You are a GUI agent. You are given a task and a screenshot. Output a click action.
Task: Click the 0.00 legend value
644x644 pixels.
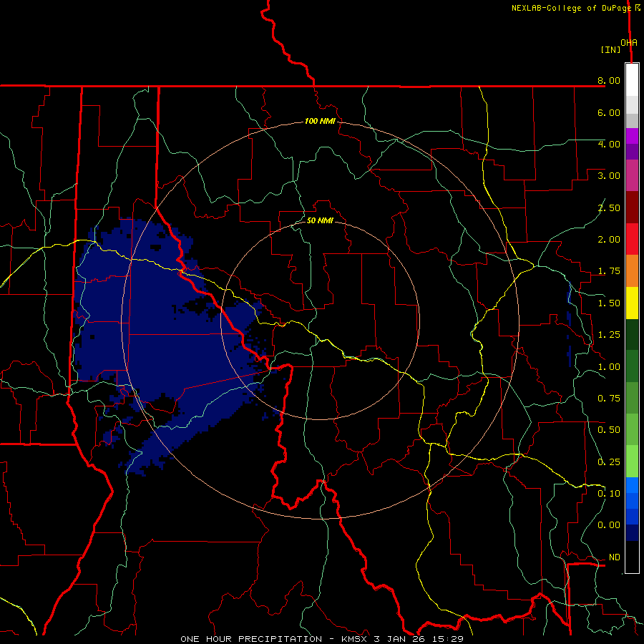[x=609, y=525]
